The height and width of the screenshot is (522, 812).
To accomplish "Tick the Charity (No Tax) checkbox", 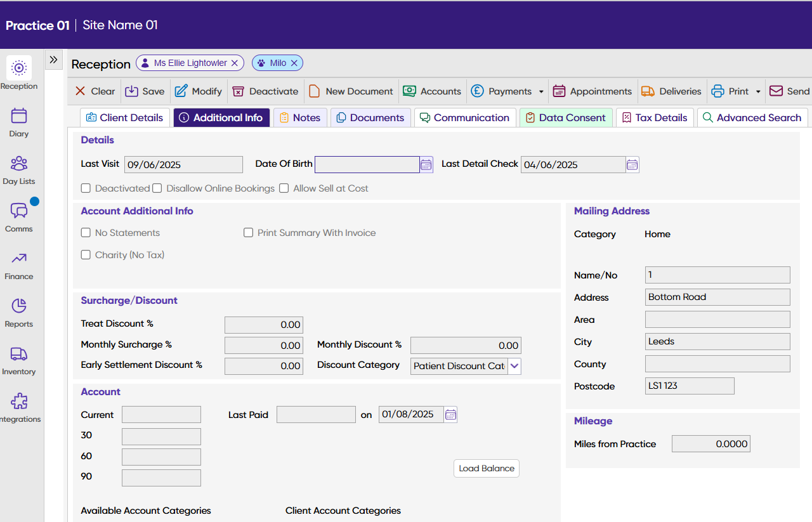I will pyautogui.click(x=86, y=255).
